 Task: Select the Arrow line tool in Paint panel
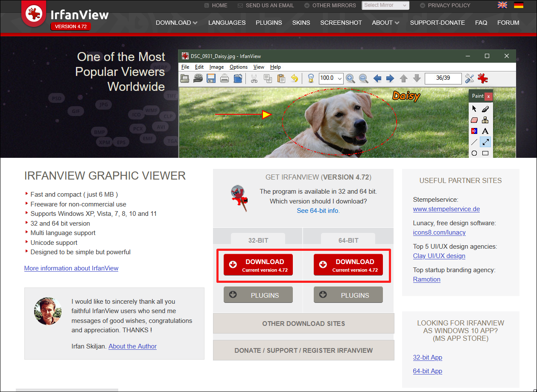[485, 142]
